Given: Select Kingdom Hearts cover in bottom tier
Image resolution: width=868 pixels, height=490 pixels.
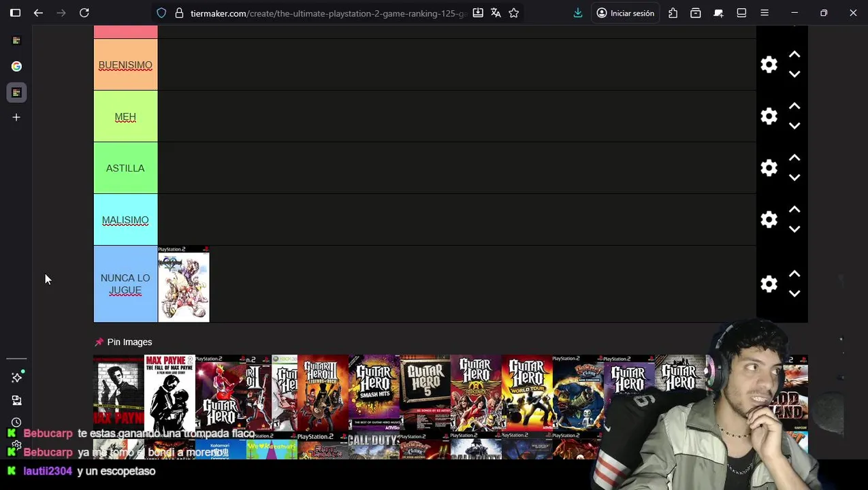Looking at the screenshot, I should (184, 284).
